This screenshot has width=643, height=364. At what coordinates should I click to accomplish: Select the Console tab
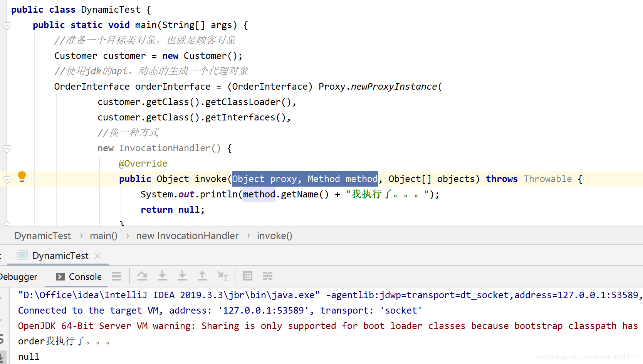pos(79,277)
